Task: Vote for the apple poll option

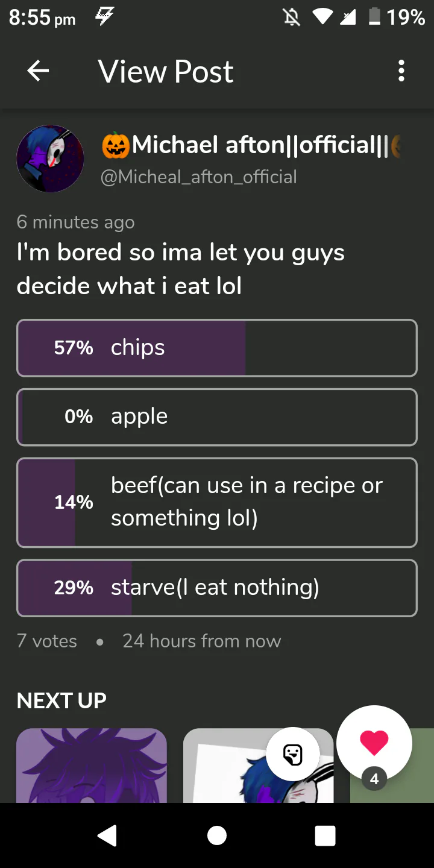Action: [x=217, y=417]
